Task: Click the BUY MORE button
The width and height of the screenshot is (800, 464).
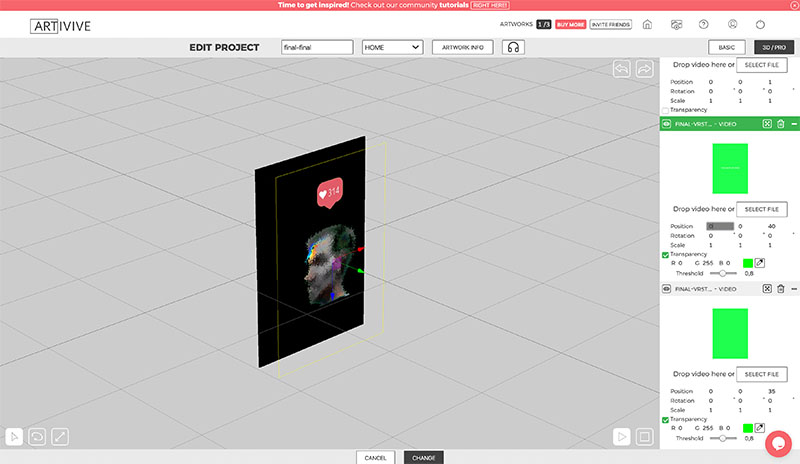Action: pos(570,24)
